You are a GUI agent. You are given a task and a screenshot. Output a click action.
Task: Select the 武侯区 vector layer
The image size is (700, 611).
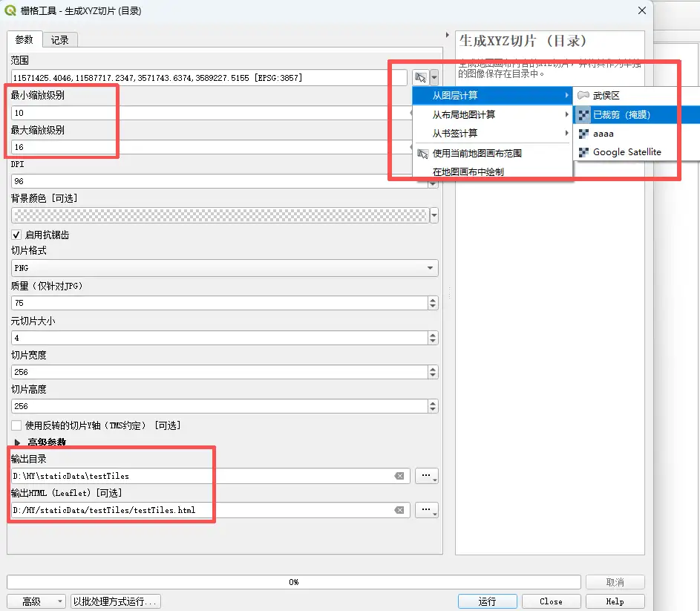pyautogui.click(x=606, y=96)
